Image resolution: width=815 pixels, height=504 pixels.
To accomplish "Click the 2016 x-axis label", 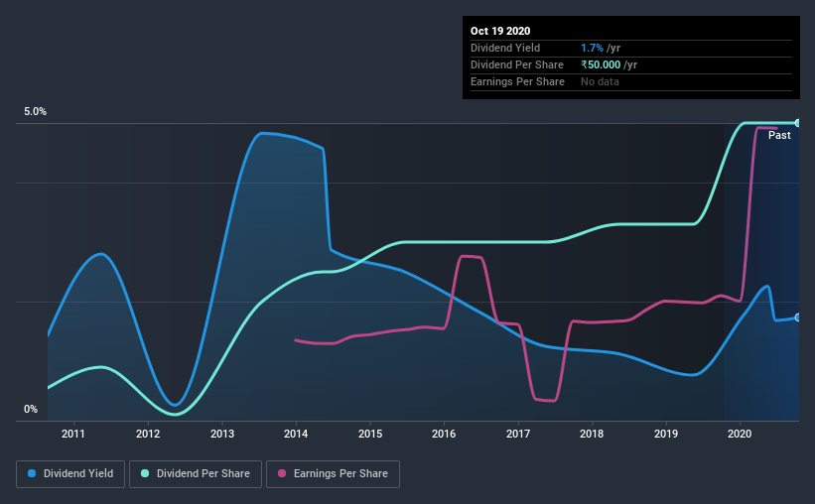I will (x=444, y=434).
